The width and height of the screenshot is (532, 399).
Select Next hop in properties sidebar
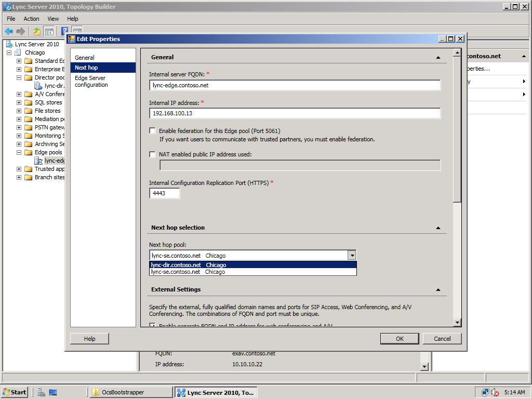tap(103, 68)
